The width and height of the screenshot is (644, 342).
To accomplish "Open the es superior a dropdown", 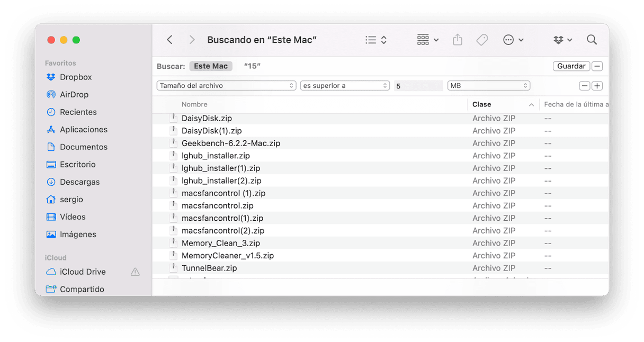I will (x=345, y=85).
